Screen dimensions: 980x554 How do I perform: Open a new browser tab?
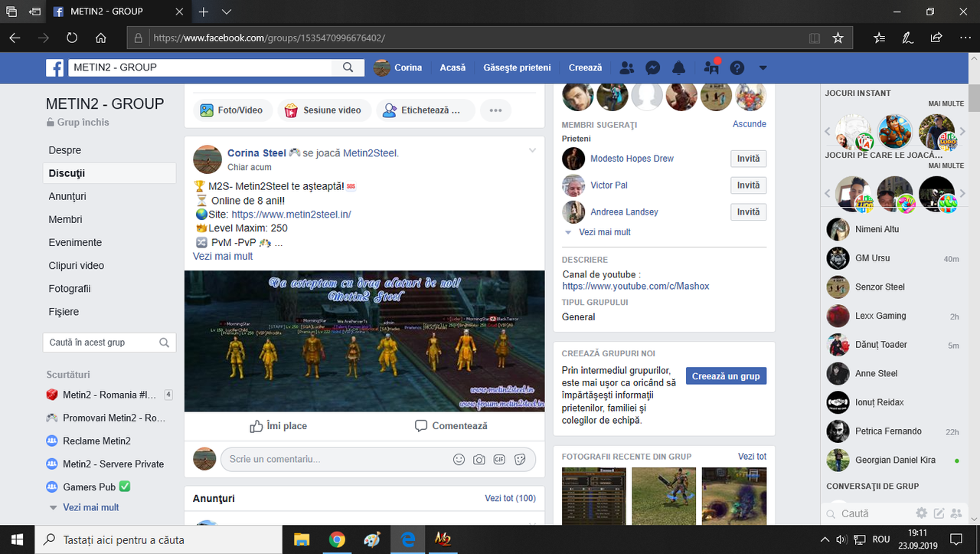tap(204, 12)
